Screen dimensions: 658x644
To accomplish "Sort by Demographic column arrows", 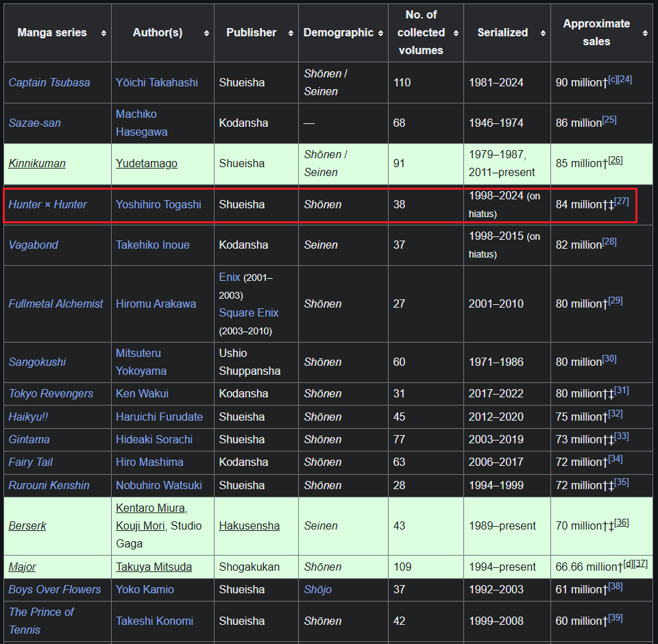I will tap(380, 33).
